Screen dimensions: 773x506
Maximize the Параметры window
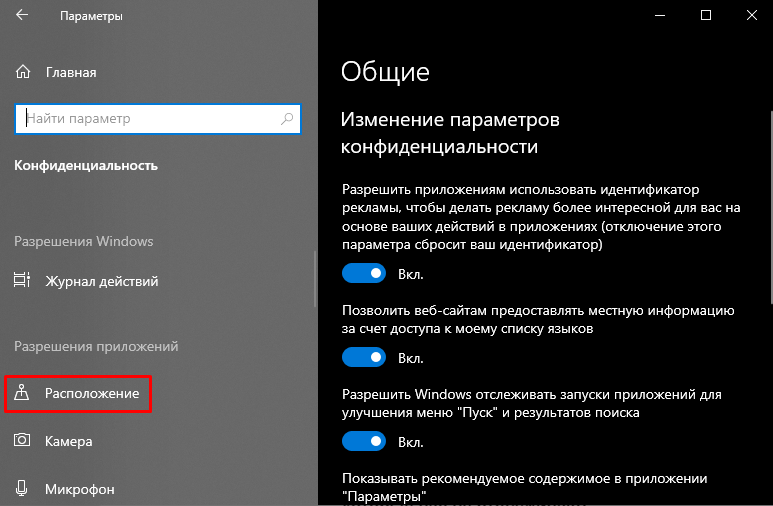click(x=705, y=15)
